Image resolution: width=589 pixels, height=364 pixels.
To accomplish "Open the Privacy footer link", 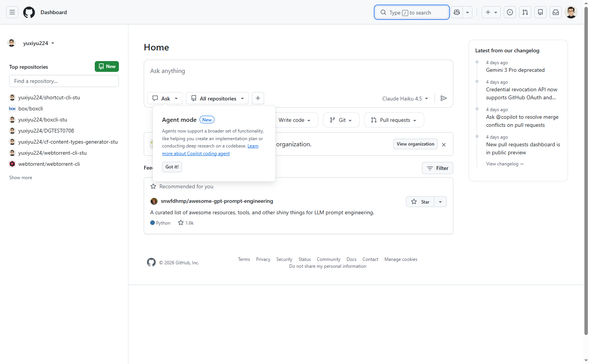I will tap(263, 259).
